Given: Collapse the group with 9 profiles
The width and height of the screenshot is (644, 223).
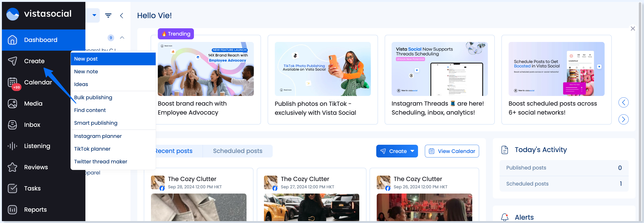Looking at the screenshot, I should (122, 38).
